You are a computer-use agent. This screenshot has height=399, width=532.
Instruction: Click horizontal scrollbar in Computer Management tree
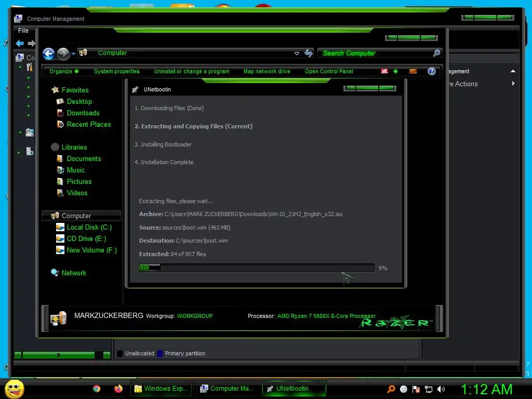click(x=58, y=355)
